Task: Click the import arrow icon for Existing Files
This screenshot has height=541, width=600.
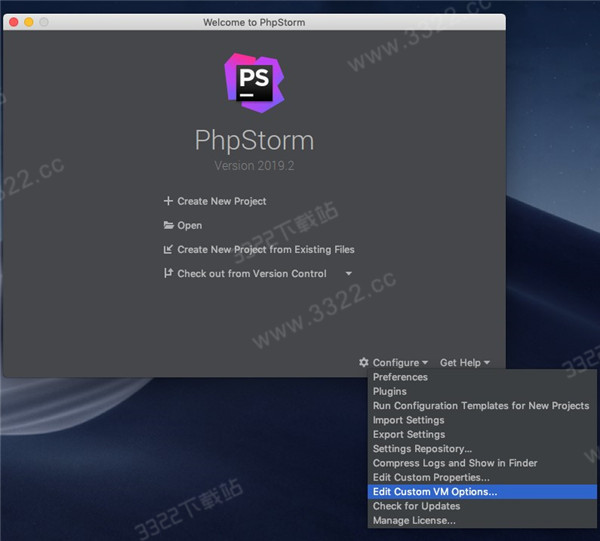Action: (x=168, y=249)
